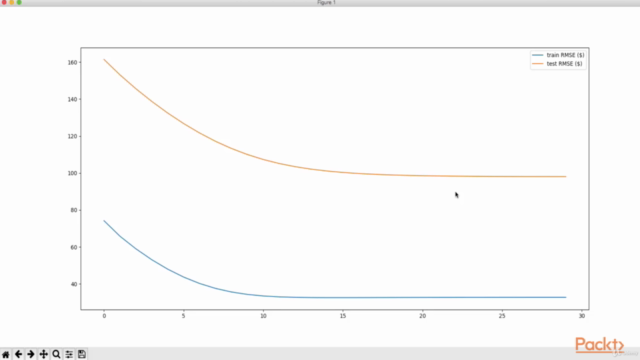Click the y-axis tick label 60
The height and width of the screenshot is (360, 640).
pos(74,247)
